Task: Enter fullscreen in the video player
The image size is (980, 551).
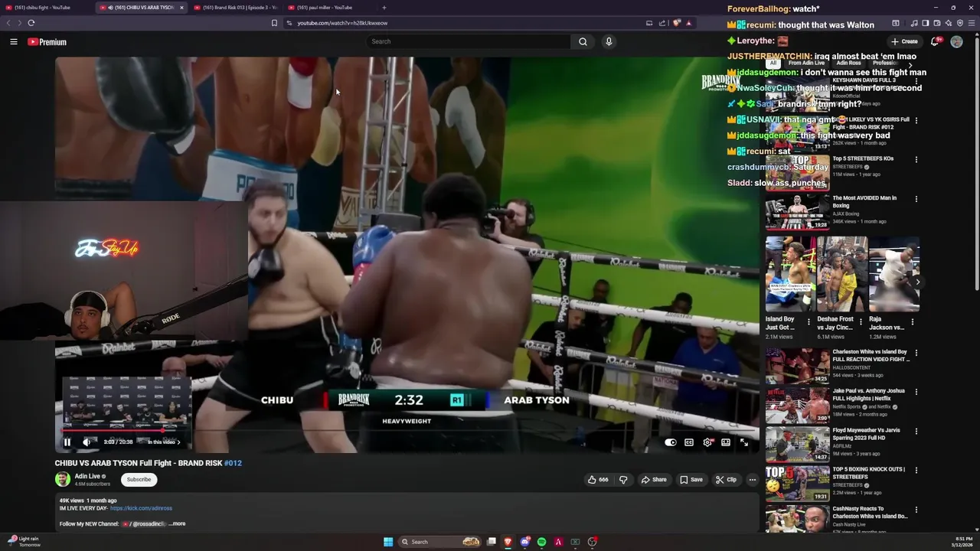Action: tap(744, 442)
